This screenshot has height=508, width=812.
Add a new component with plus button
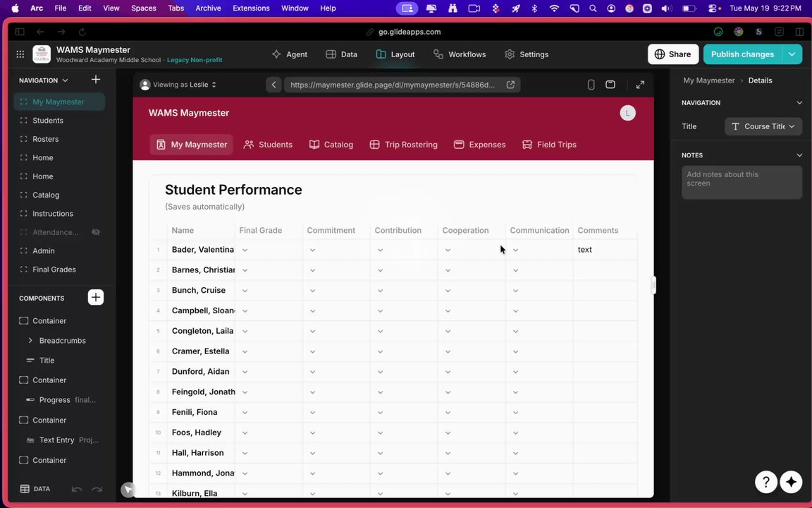click(95, 297)
